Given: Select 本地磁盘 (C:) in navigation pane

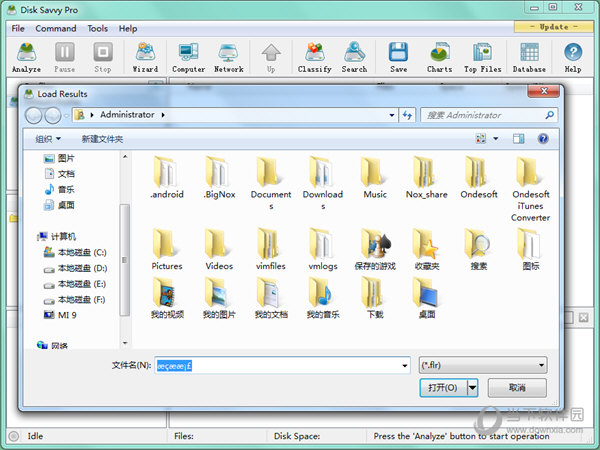Looking at the screenshot, I should [75, 252].
